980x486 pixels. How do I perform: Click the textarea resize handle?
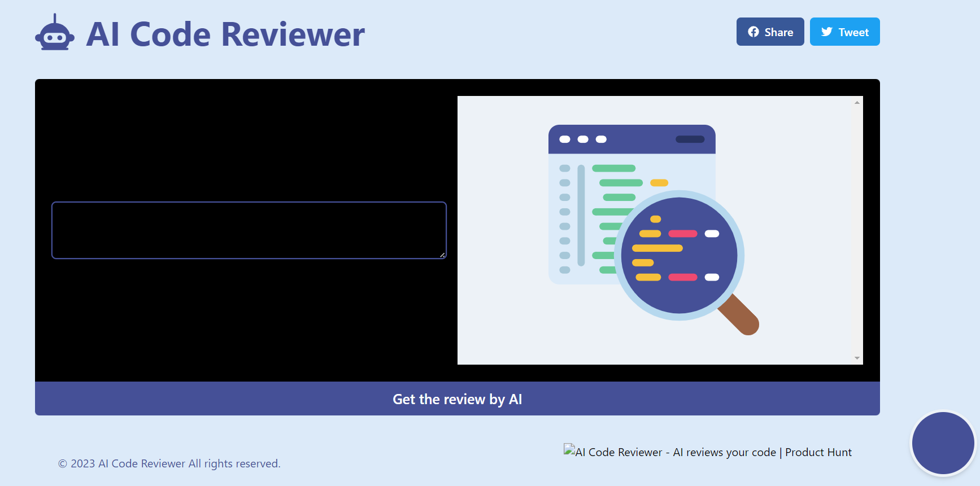442,255
